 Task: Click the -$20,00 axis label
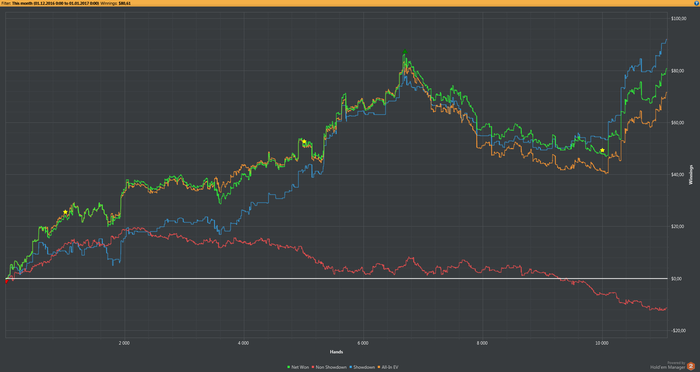(678, 330)
